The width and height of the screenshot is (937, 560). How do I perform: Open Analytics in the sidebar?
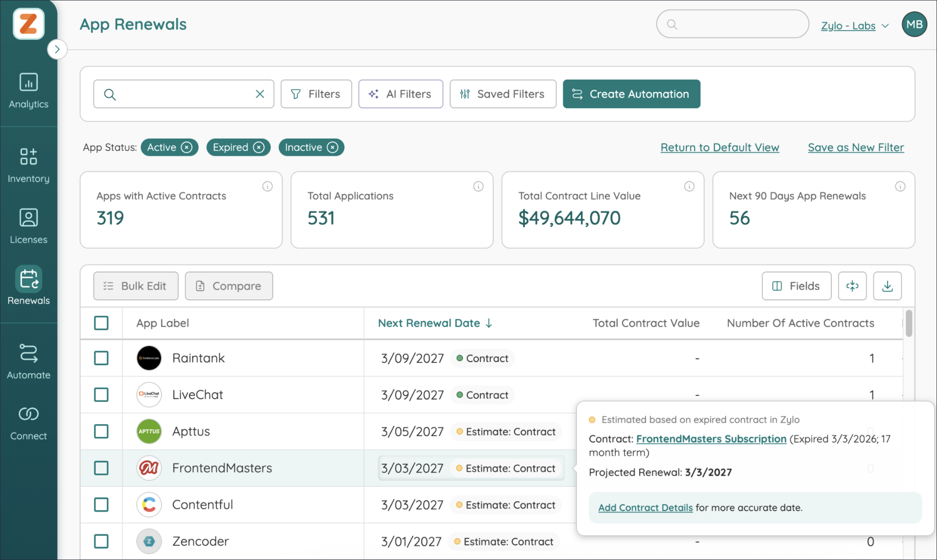pos(28,91)
